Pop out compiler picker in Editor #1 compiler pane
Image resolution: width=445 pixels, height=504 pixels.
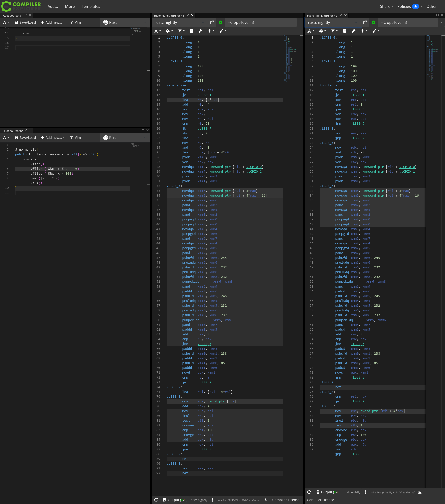(x=212, y=22)
